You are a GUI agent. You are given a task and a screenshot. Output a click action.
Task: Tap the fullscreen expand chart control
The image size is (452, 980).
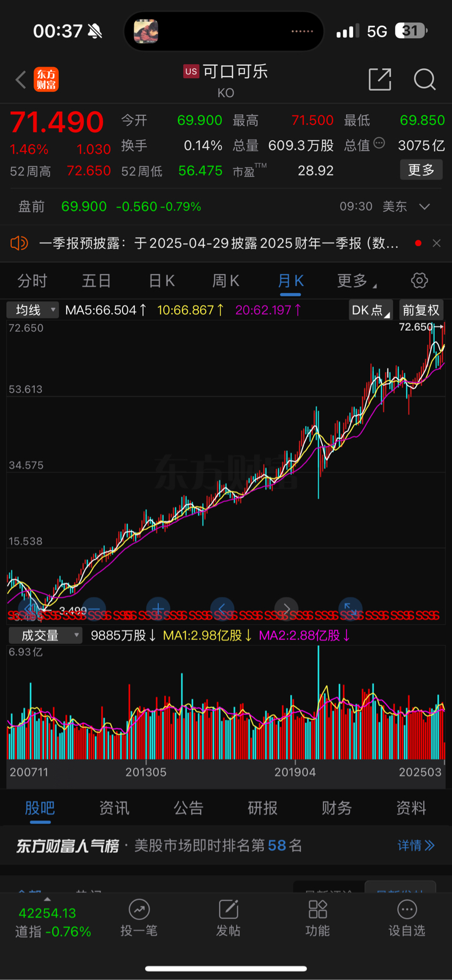click(350, 609)
